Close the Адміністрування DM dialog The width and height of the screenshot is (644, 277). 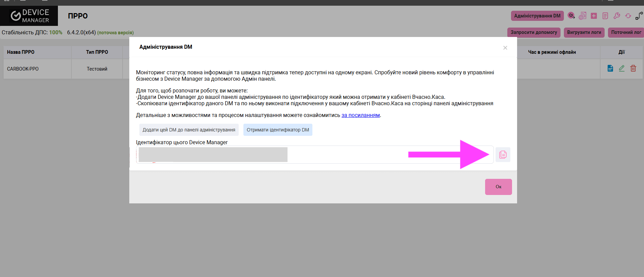click(x=505, y=48)
